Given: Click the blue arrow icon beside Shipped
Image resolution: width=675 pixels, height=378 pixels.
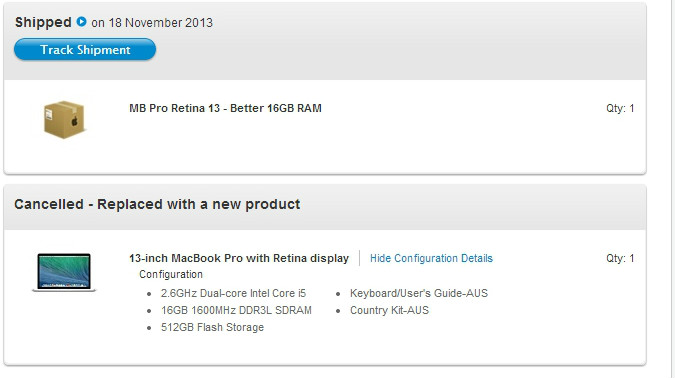Looking at the screenshot, I should 81,22.
